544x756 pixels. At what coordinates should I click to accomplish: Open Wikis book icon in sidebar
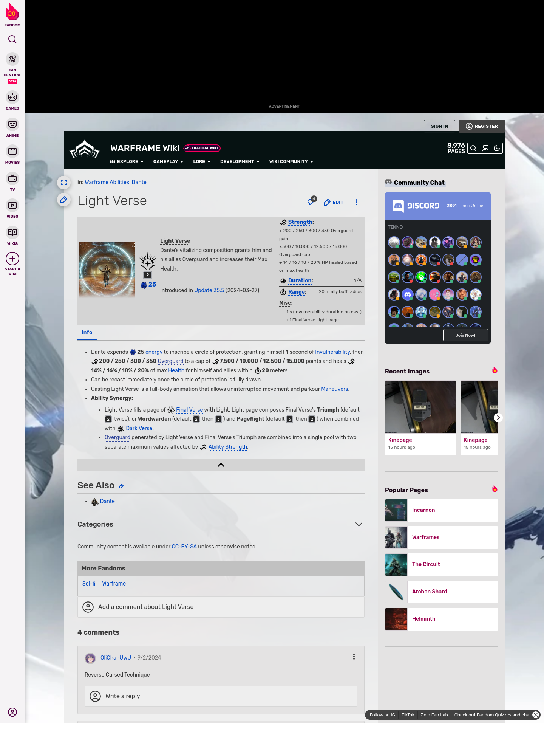pyautogui.click(x=12, y=232)
